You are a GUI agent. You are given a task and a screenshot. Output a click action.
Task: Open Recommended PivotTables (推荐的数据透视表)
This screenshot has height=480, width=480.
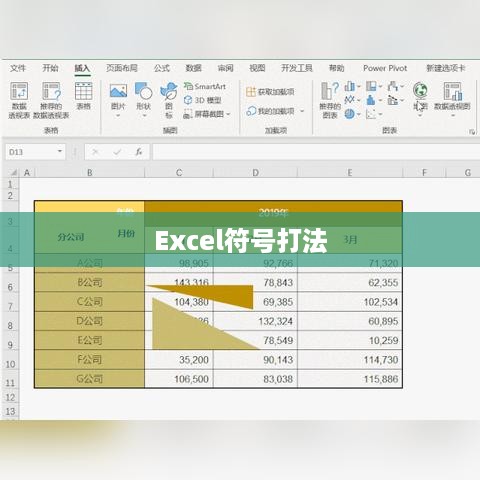click(x=51, y=100)
